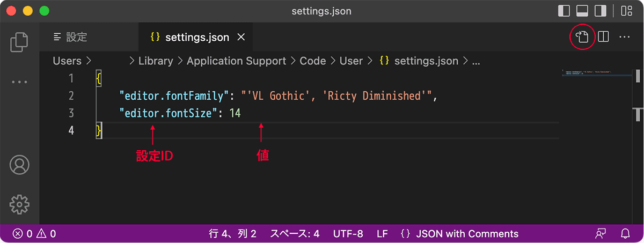Open the errors and warnings indicator
The height and width of the screenshot is (243, 644).
tap(35, 234)
